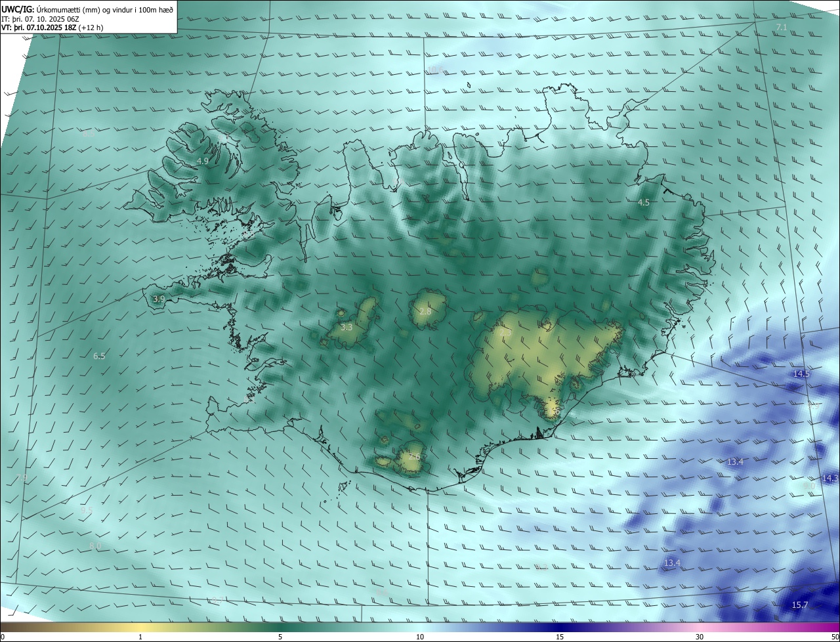This screenshot has width=840, height=642.
Task: Click the 50 tick label on the color scale
Action: tap(835, 637)
